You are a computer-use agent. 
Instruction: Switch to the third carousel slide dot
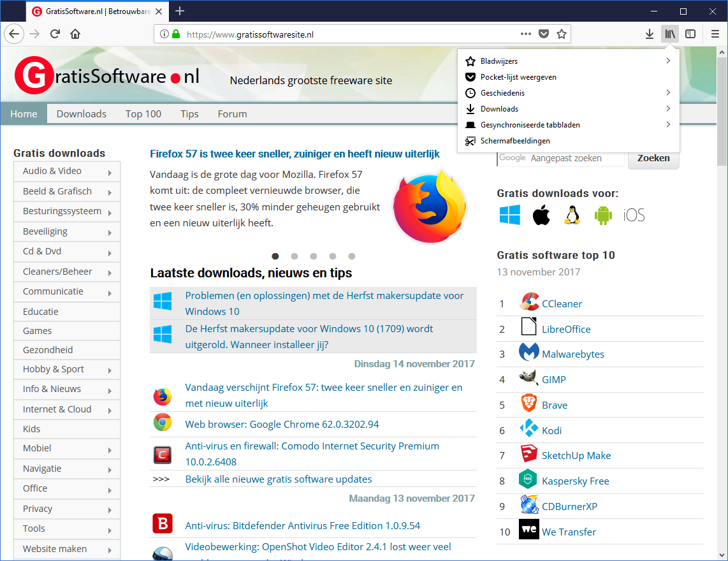click(314, 256)
